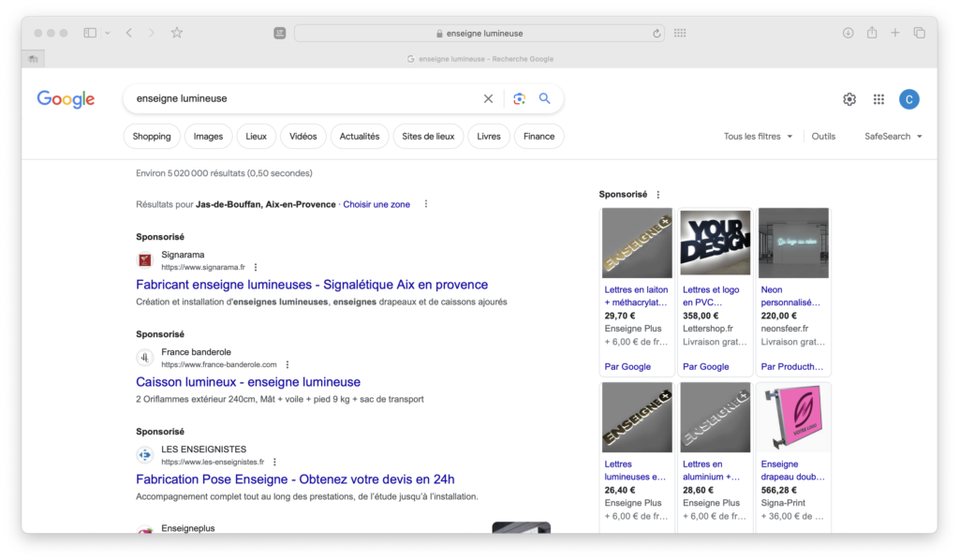
Task: Open the 'Lettres en aluminium' product thumbnail
Action: [x=715, y=418]
